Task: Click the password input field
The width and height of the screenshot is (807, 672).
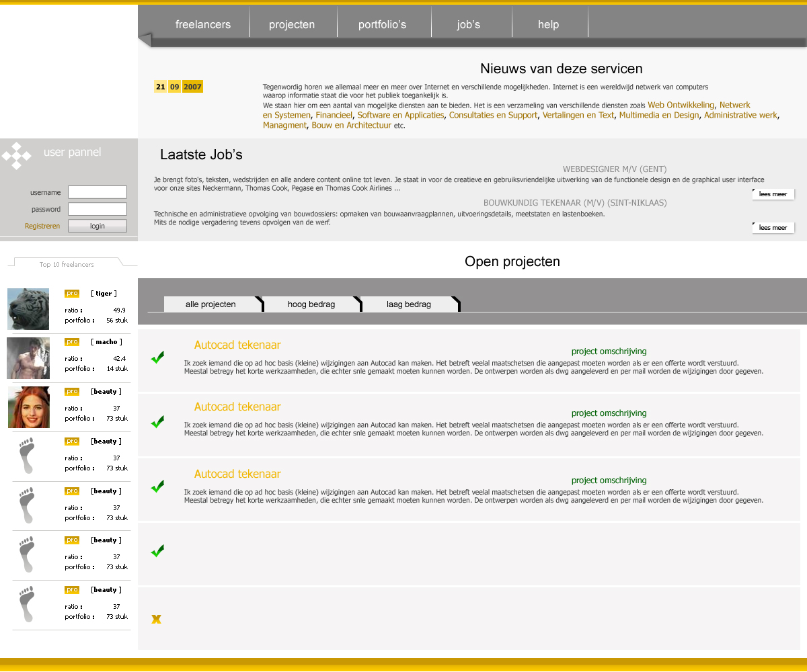Action: [x=98, y=209]
